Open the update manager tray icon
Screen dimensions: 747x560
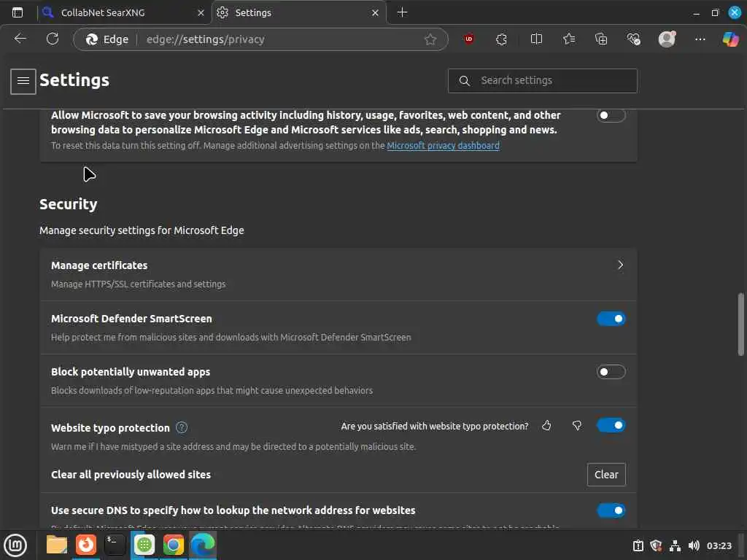point(638,545)
